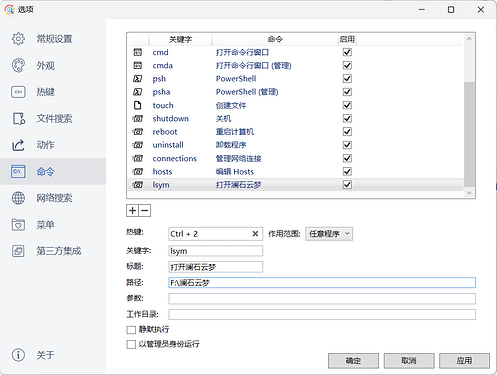Enable the 以管理员身份运行 checkbox
The width and height of the screenshot is (497, 375).
click(x=131, y=344)
